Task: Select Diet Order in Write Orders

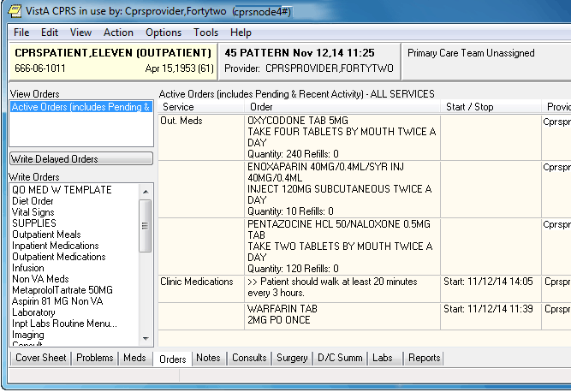Action: [x=33, y=201]
